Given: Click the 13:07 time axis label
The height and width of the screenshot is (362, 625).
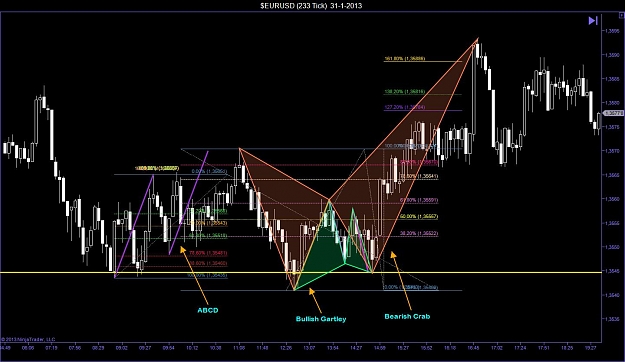Looking at the screenshot, I should pyautogui.click(x=309, y=348).
